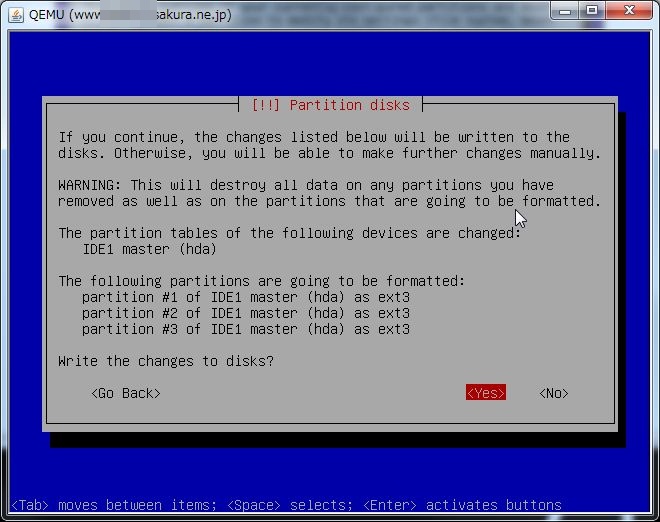
Task: Click 'The following partitions are going to be formatted' line
Action: pos(261,281)
